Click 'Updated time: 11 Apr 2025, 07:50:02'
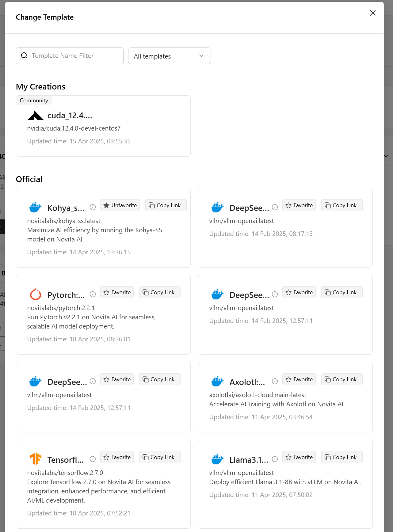393x532 pixels. pos(261,495)
